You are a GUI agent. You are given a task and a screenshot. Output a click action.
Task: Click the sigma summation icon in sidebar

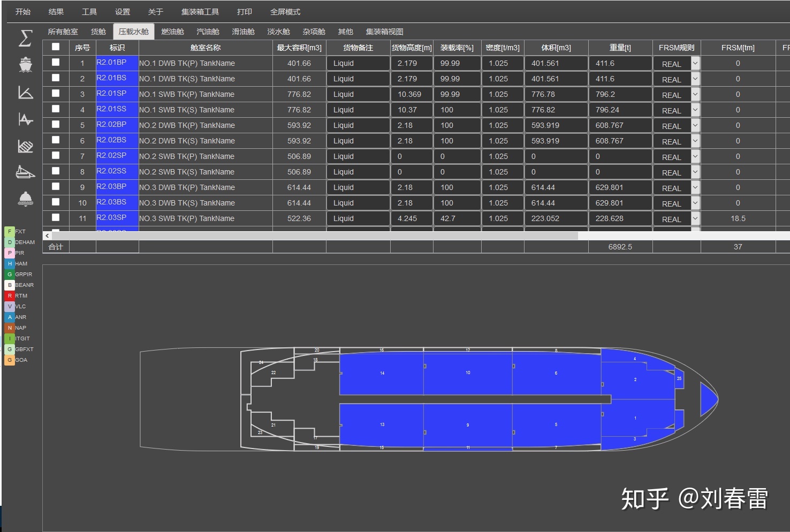click(25, 38)
